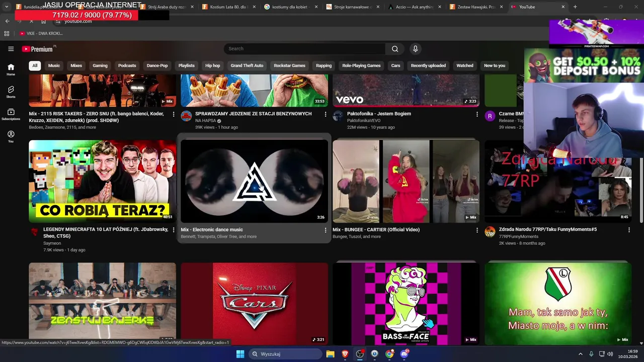Viewport: 644px width, 362px height.
Task: Open the apps grid in bookmarks bar
Action: [7, 33]
